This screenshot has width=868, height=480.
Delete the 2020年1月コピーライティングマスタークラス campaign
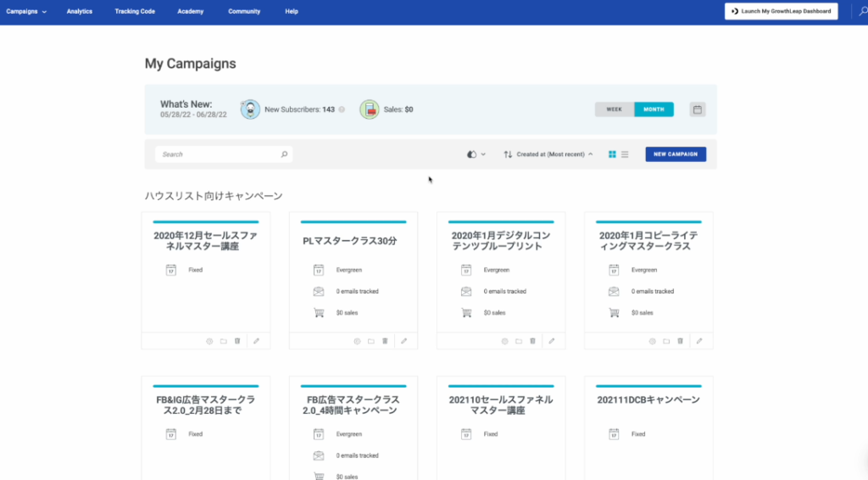click(681, 341)
